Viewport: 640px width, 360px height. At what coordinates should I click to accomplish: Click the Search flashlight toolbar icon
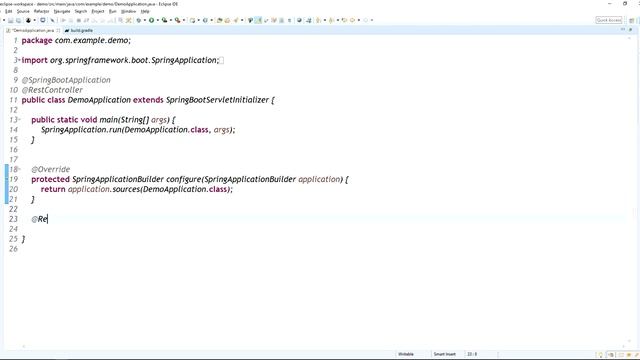[x=236, y=20]
